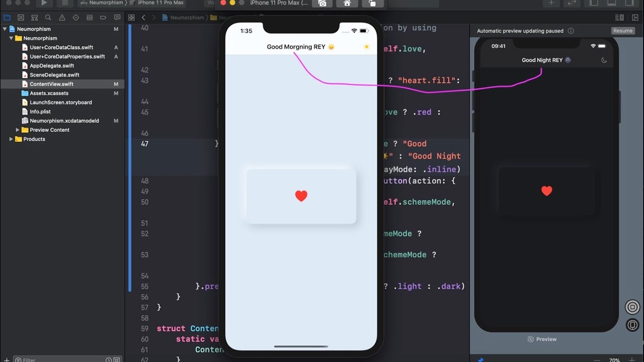
Task: Open the Find navigator magnifier icon
Action: pyautogui.click(x=48, y=18)
